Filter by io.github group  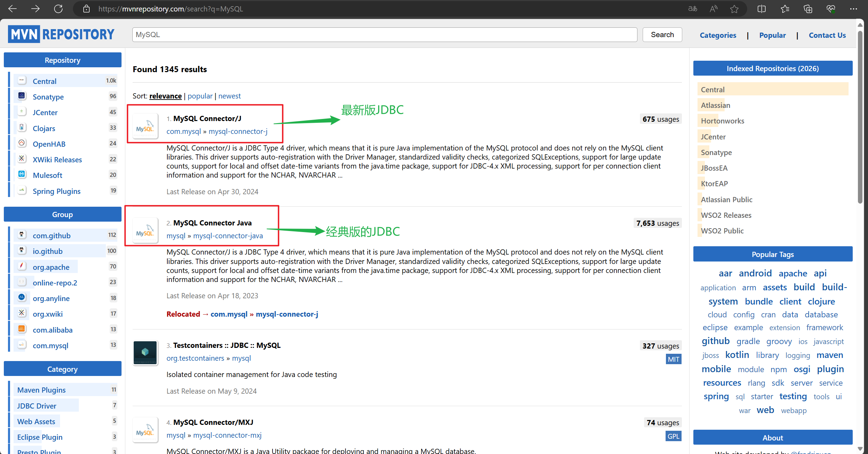pyautogui.click(x=48, y=251)
